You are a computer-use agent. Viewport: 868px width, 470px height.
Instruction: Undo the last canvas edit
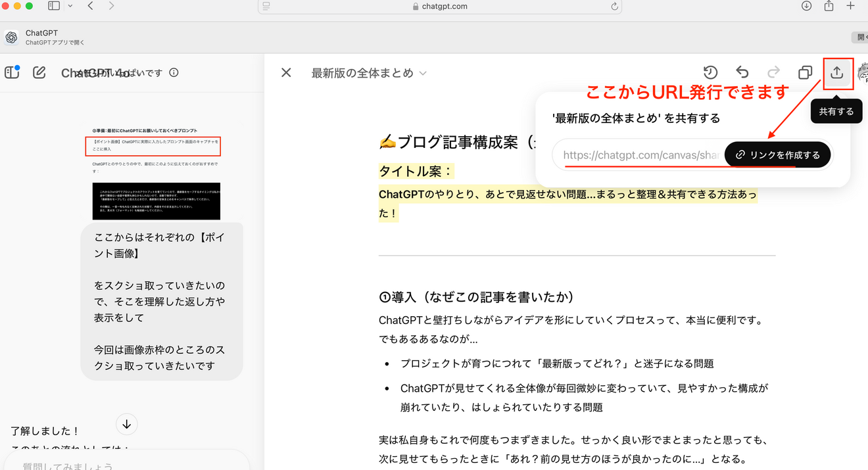coord(742,72)
